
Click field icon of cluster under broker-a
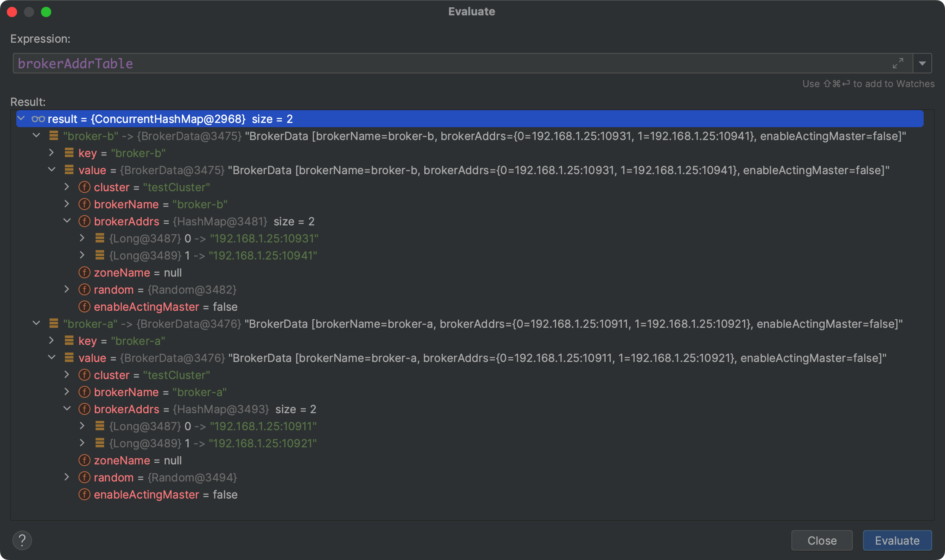tap(85, 375)
